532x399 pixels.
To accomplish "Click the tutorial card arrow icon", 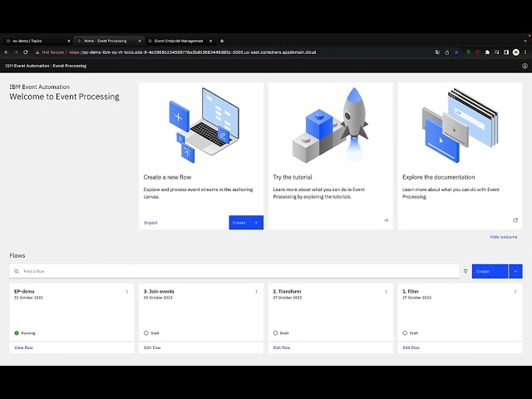I will click(x=386, y=220).
